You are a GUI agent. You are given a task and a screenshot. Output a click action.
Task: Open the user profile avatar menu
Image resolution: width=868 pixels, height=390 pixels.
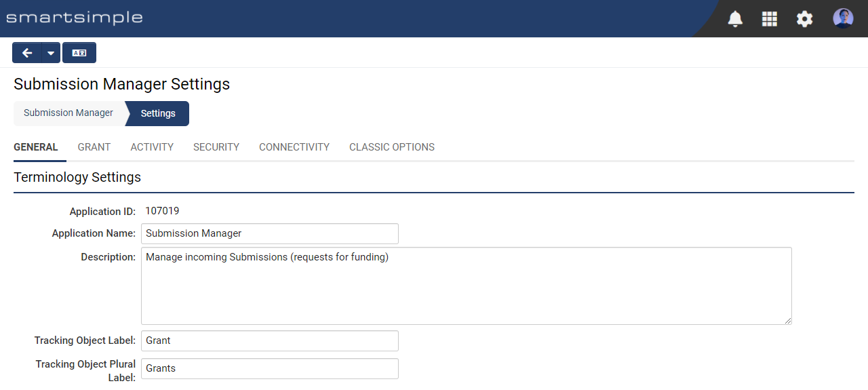[x=843, y=18]
